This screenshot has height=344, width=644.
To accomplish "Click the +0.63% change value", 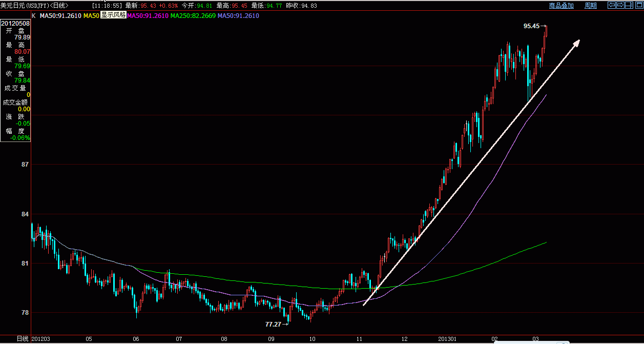I will tap(168, 5).
